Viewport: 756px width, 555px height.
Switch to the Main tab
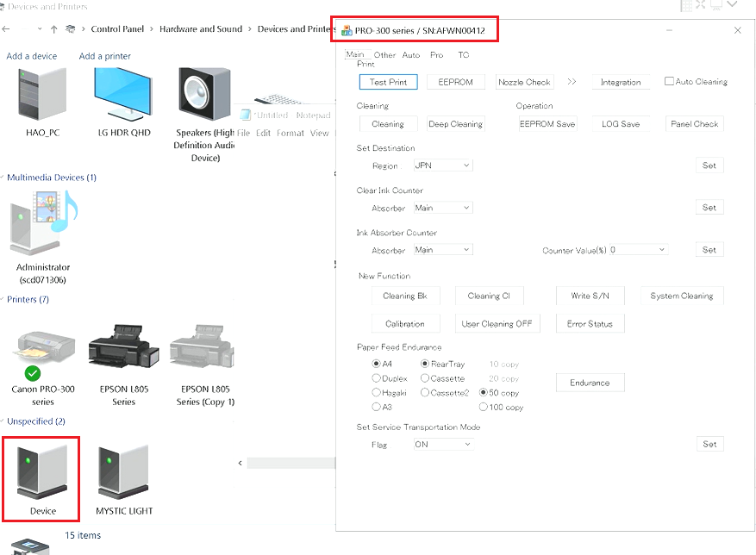coord(355,54)
